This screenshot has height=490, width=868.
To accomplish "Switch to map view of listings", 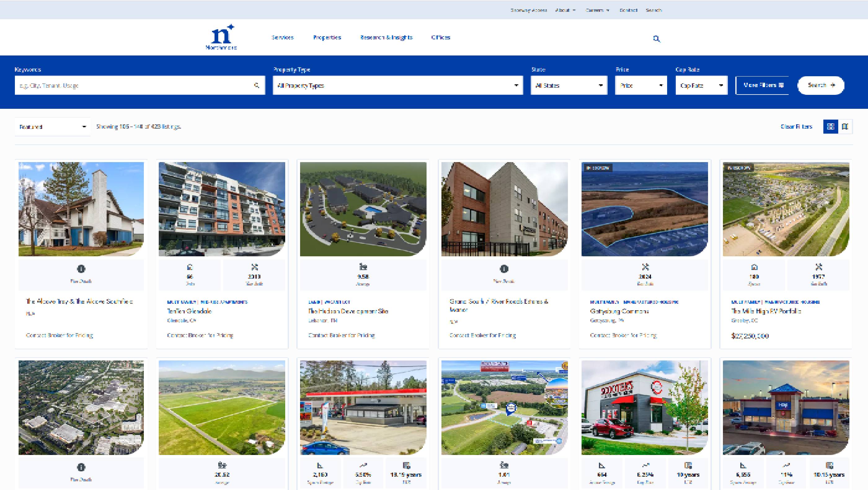I will click(845, 126).
